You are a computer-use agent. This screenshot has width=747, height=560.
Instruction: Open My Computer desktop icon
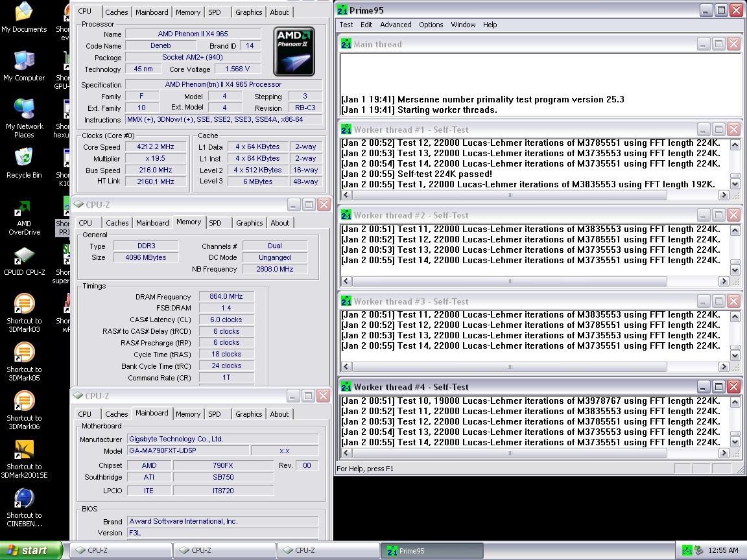click(24, 66)
